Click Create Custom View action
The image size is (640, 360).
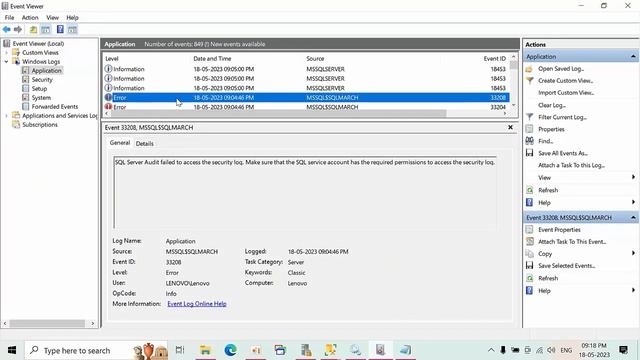pyautogui.click(x=565, y=81)
